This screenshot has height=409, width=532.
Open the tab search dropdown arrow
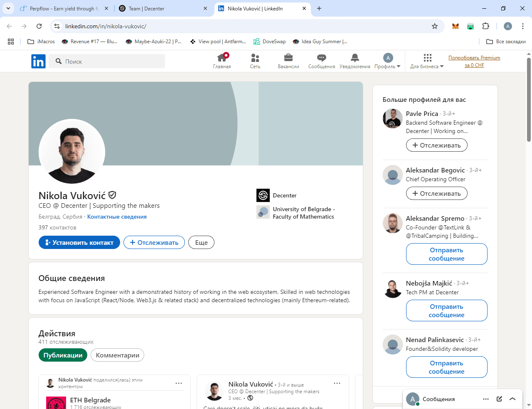click(8, 8)
